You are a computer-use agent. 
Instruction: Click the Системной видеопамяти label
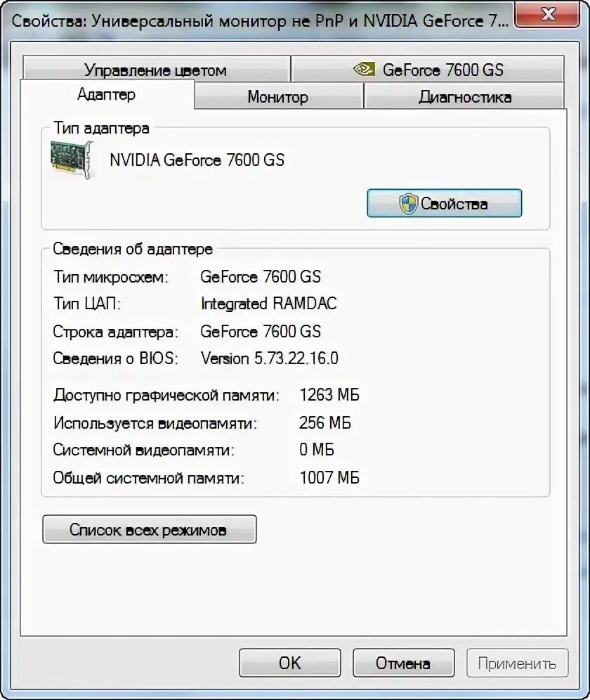pyautogui.click(x=144, y=450)
